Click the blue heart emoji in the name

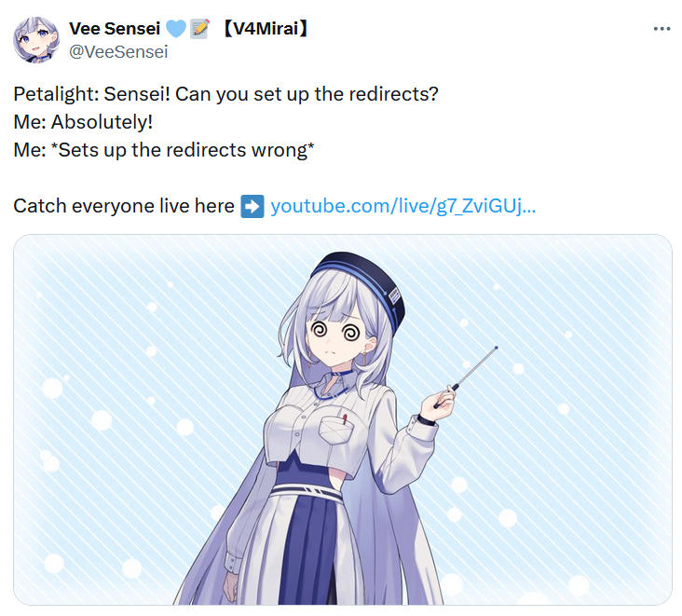pos(176,29)
